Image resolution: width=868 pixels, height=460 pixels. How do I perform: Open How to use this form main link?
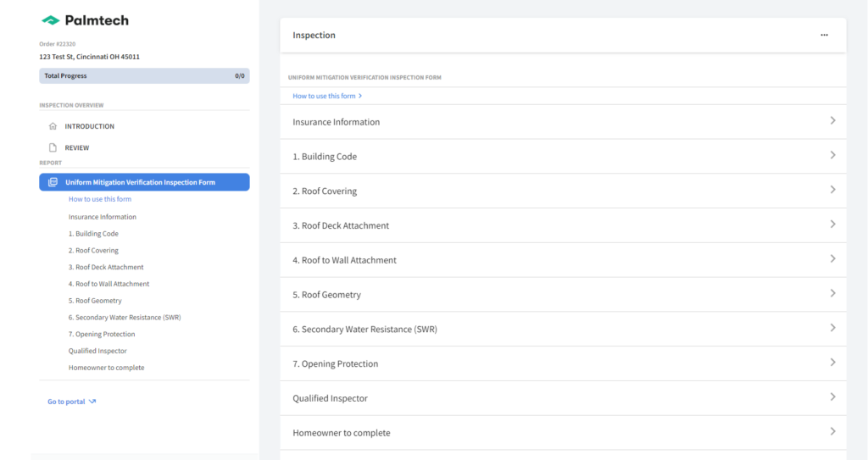click(327, 96)
